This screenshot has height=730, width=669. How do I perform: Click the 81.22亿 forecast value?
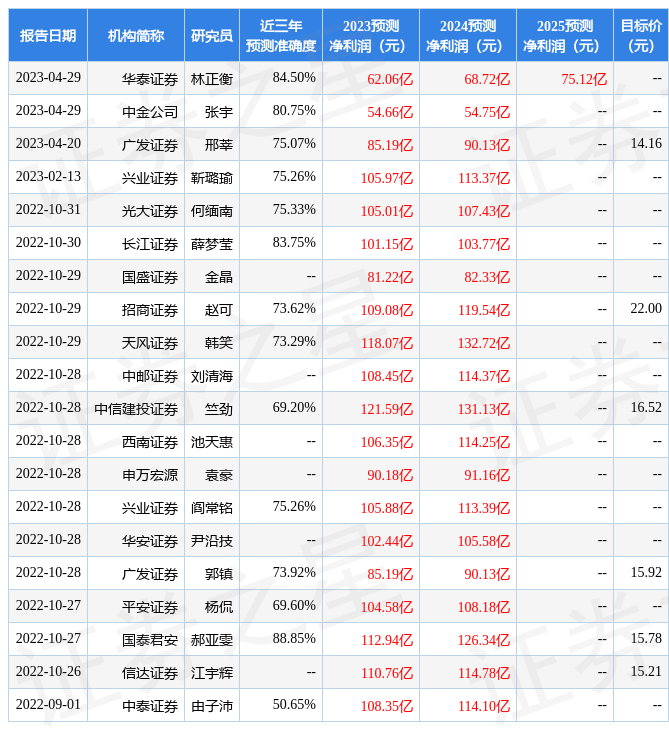(390, 277)
